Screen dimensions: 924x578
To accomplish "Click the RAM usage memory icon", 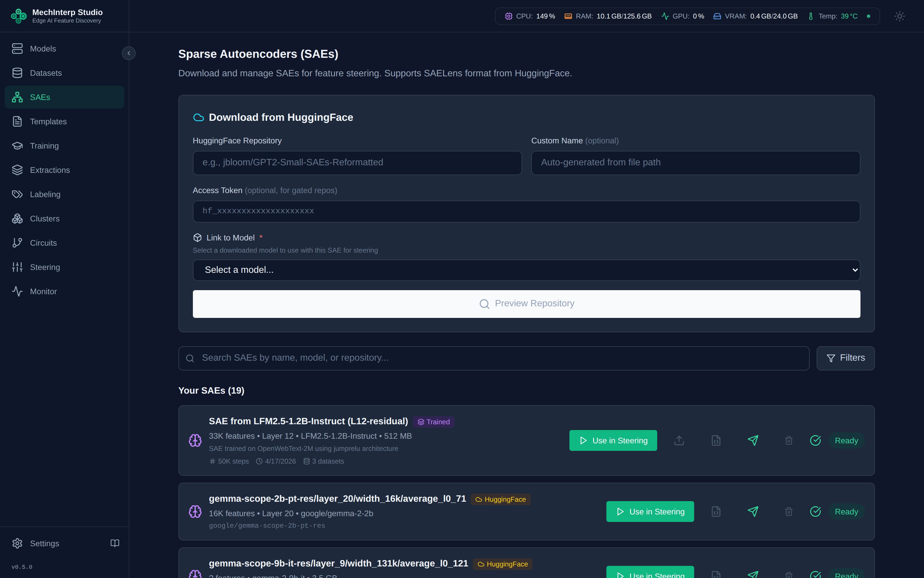I will point(568,16).
